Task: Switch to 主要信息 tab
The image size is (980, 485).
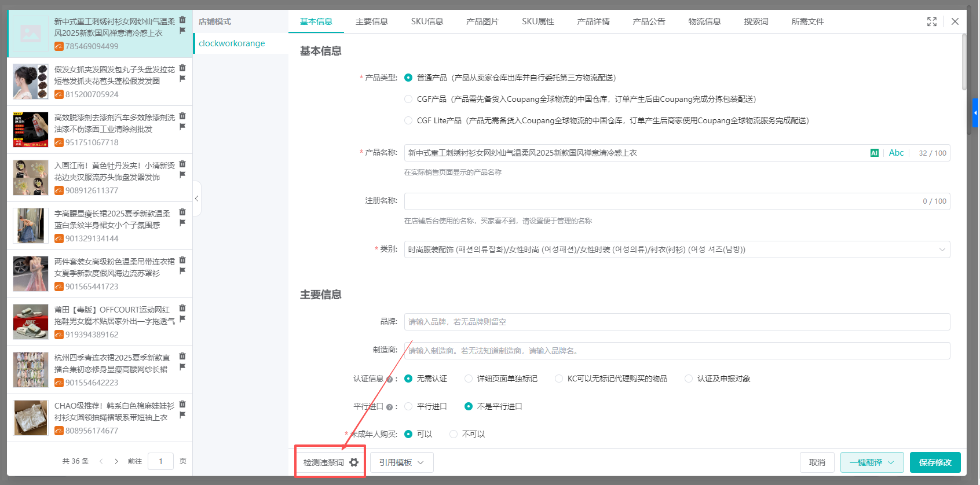Action: [x=372, y=21]
